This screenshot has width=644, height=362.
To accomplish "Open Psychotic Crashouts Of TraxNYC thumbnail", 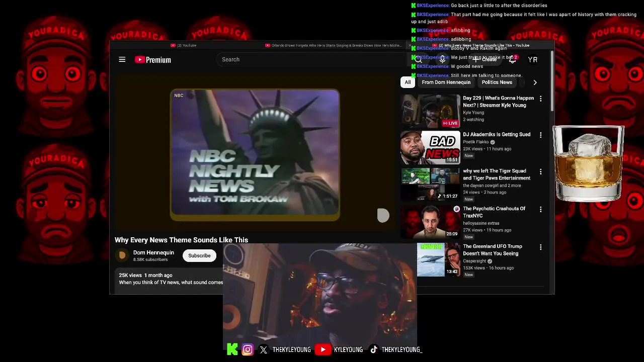I will pos(430,222).
